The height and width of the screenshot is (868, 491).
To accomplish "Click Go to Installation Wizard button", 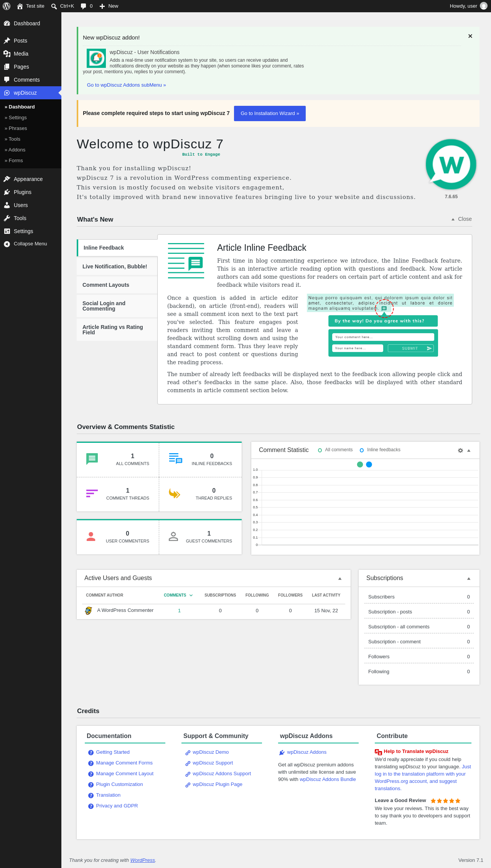I will 270,113.
